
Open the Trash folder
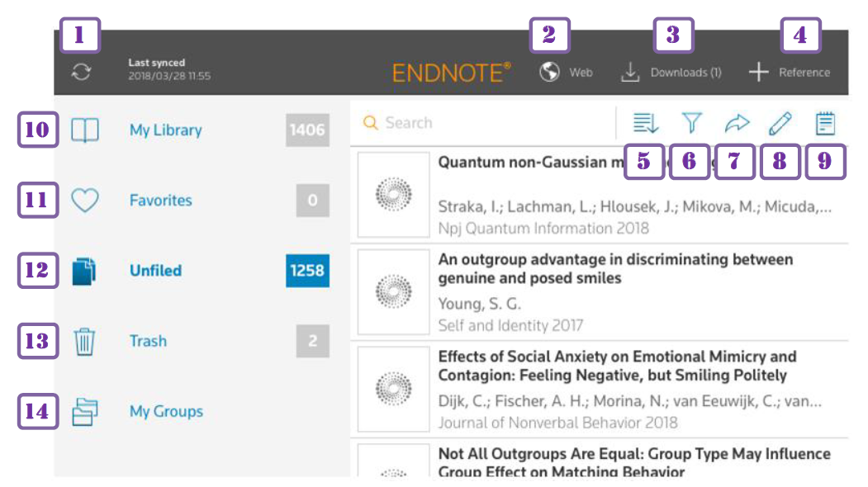[148, 341]
